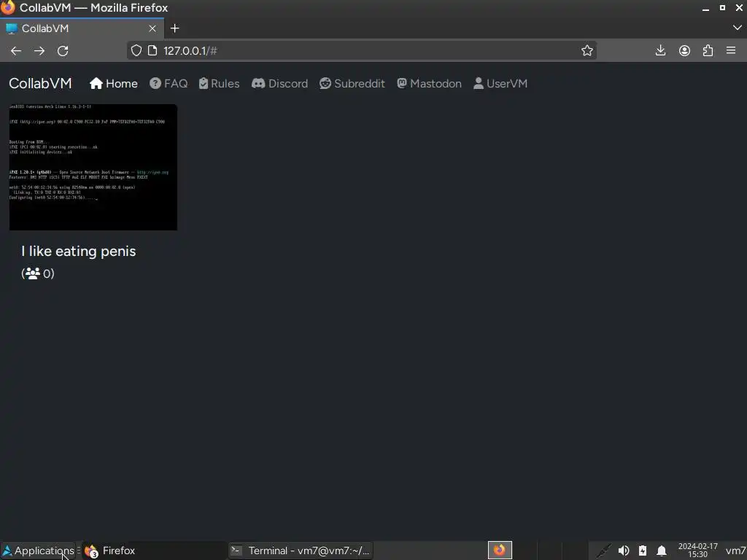Screen dimensions: 747x560
Task: Select the CollabVM browser tab
Action: [x=82, y=28]
